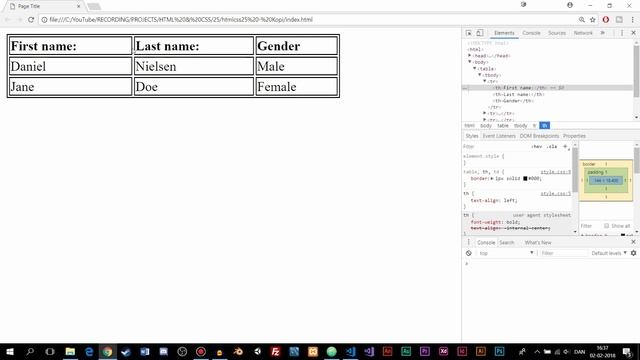Click the tbody breadcrumb

[x=520, y=126]
